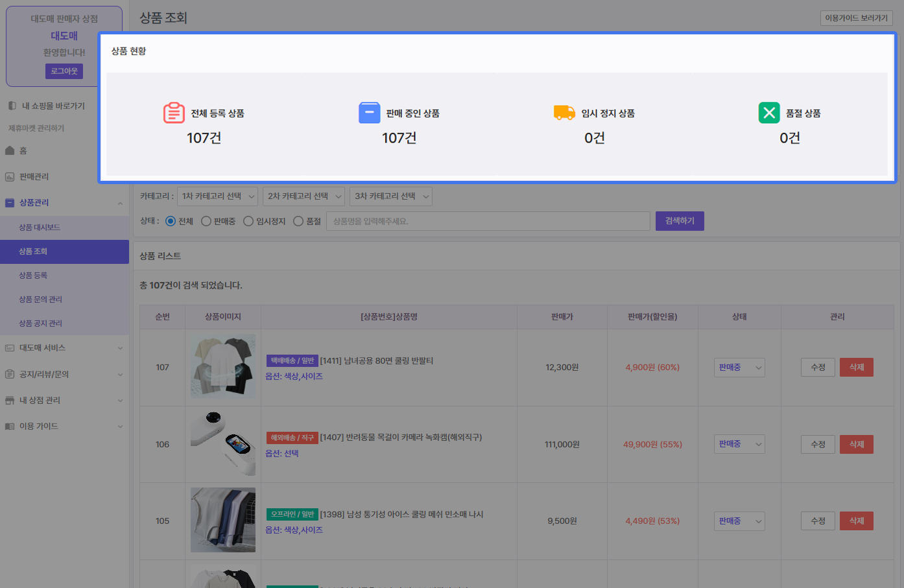This screenshot has width=904, height=588.
Task: Open 상품 등록 in the sidebar menu
Action: pos(33,276)
